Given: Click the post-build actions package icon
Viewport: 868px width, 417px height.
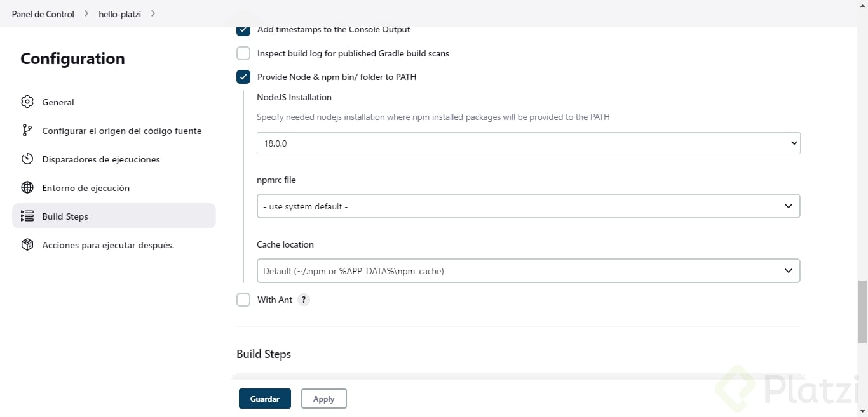Looking at the screenshot, I should tap(27, 245).
